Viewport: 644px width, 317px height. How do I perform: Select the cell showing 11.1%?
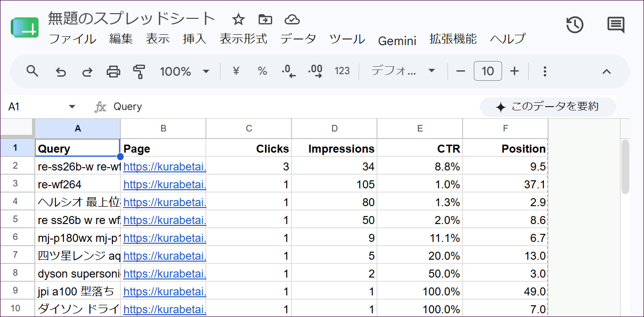[x=420, y=238]
